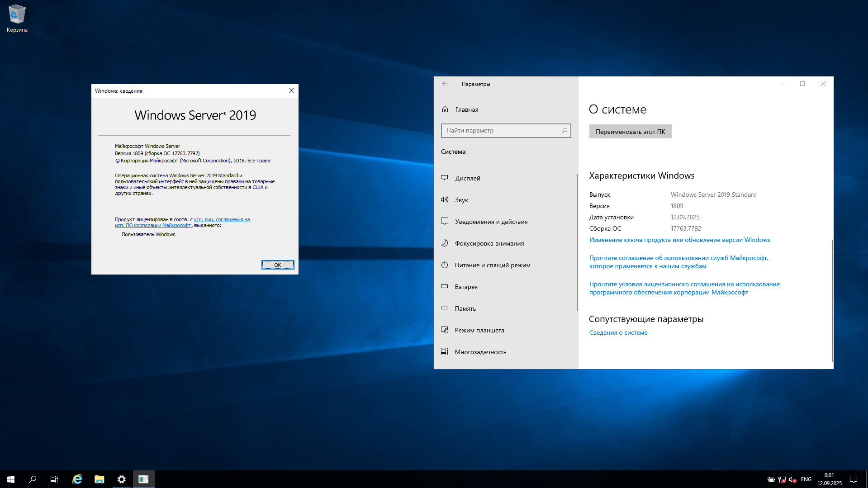Viewport: 868px width, 488px height.
Task: Select Звук settings category
Action: point(505,200)
